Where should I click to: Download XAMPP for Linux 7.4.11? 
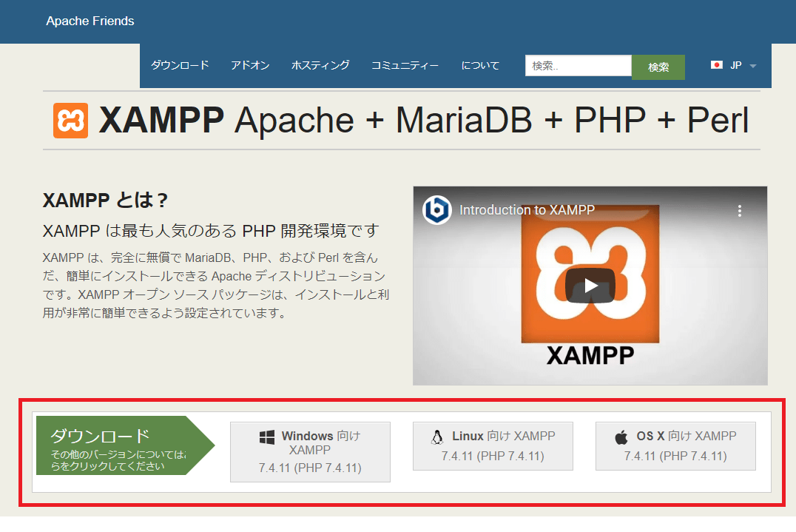point(493,446)
